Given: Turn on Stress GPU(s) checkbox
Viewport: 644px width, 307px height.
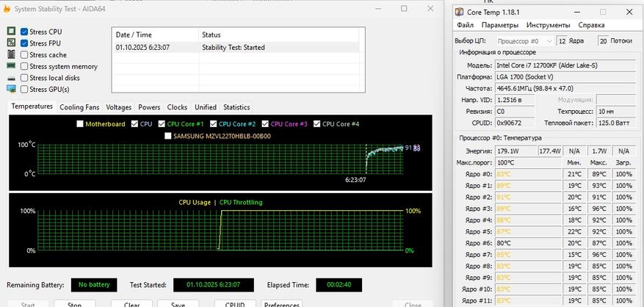Looking at the screenshot, I should [x=24, y=89].
